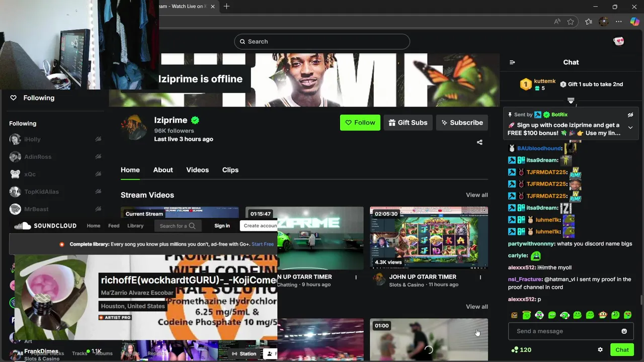Screen dimensions: 644x362
Task: Click username nsl_Fracture in chat
Action: 525,280
